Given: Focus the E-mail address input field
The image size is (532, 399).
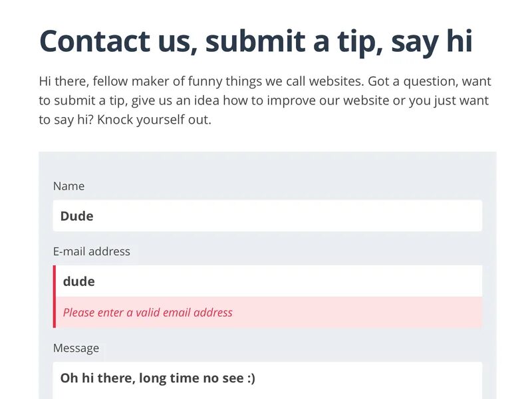Looking at the screenshot, I should (269, 281).
